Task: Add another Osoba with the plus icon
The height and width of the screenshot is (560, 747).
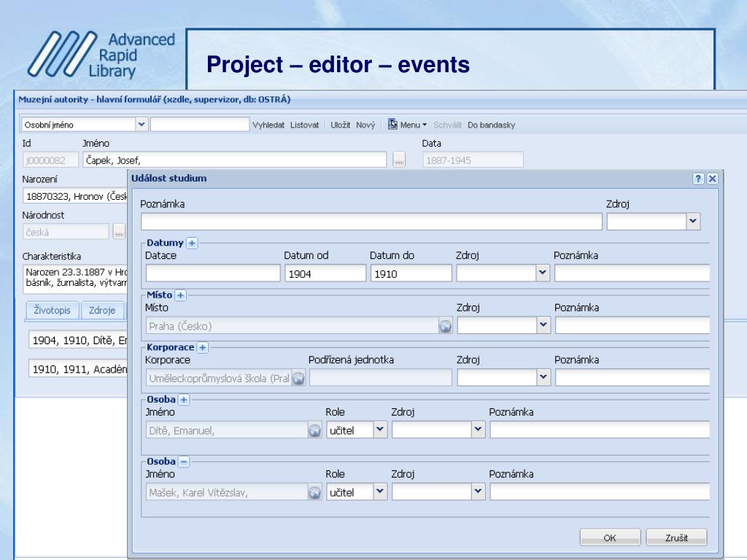Action: 183,400
